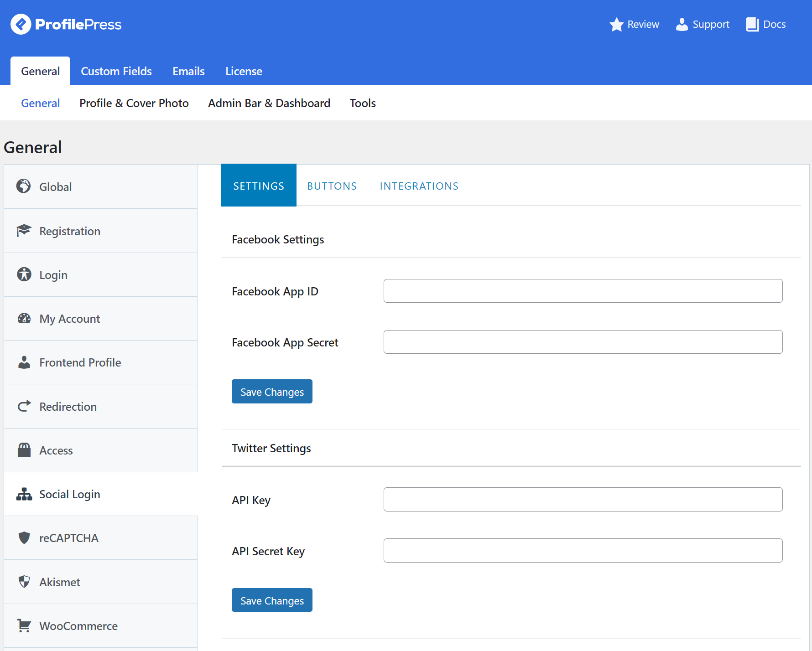
Task: Select Redirection in the sidebar
Action: coord(101,406)
